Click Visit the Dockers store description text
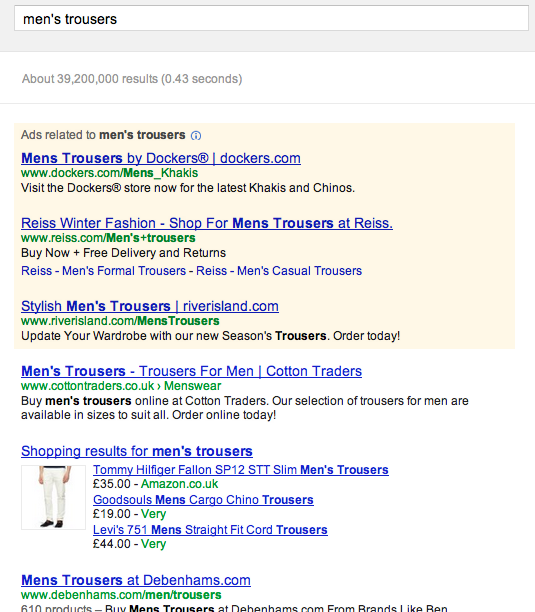The height and width of the screenshot is (612, 535). 188,188
